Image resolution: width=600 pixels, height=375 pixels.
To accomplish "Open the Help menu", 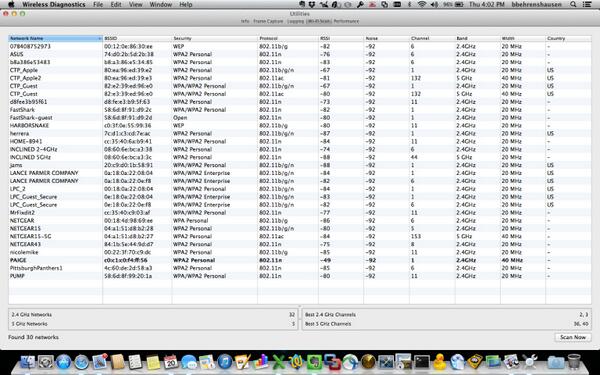I will 186,5.
